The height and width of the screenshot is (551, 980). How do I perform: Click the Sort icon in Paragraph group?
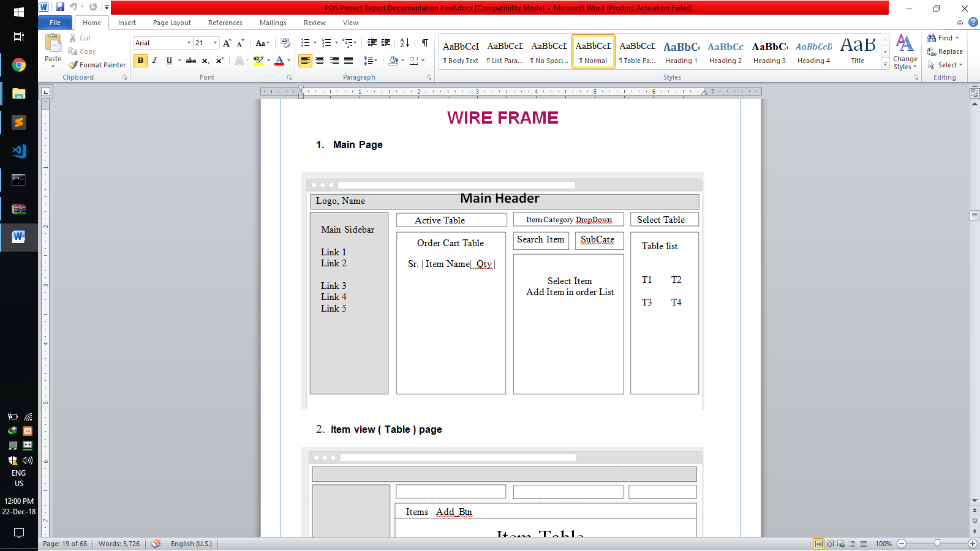pos(404,43)
